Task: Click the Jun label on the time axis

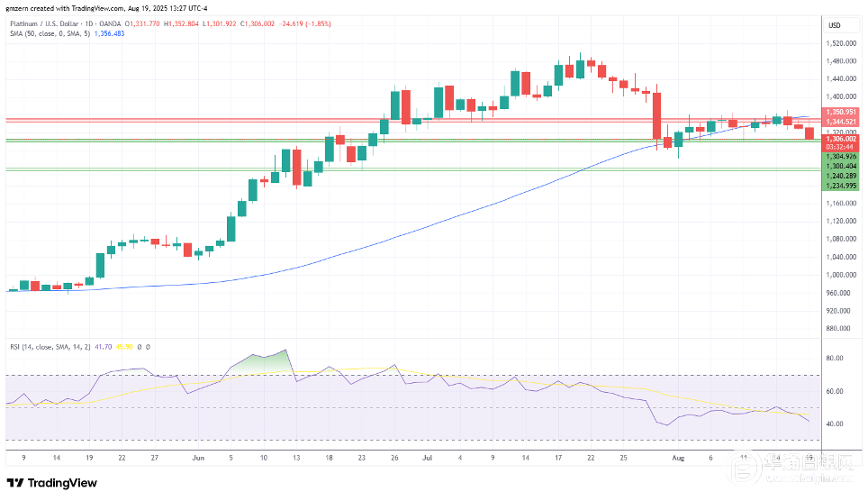Action: 198,458
